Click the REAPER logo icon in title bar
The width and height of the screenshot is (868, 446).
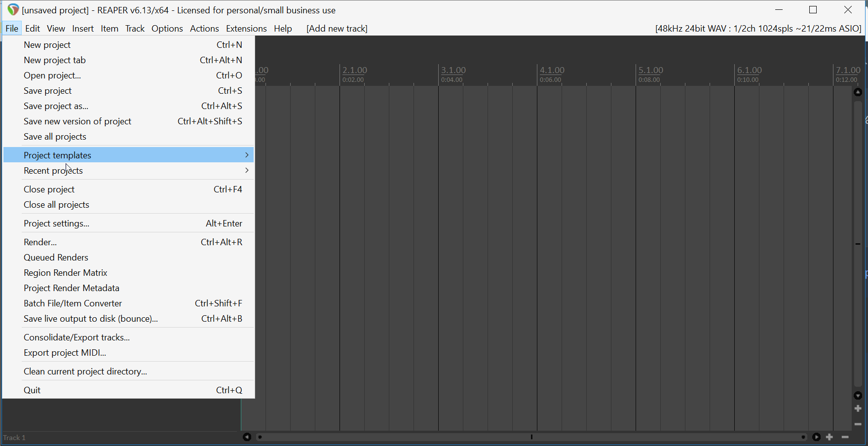(x=13, y=10)
